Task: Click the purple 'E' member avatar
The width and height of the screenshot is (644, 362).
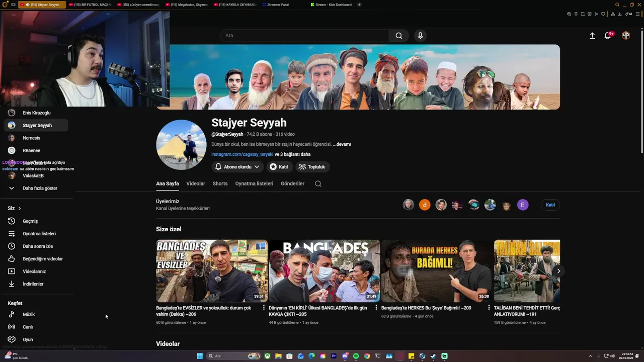Action: pyautogui.click(x=523, y=205)
